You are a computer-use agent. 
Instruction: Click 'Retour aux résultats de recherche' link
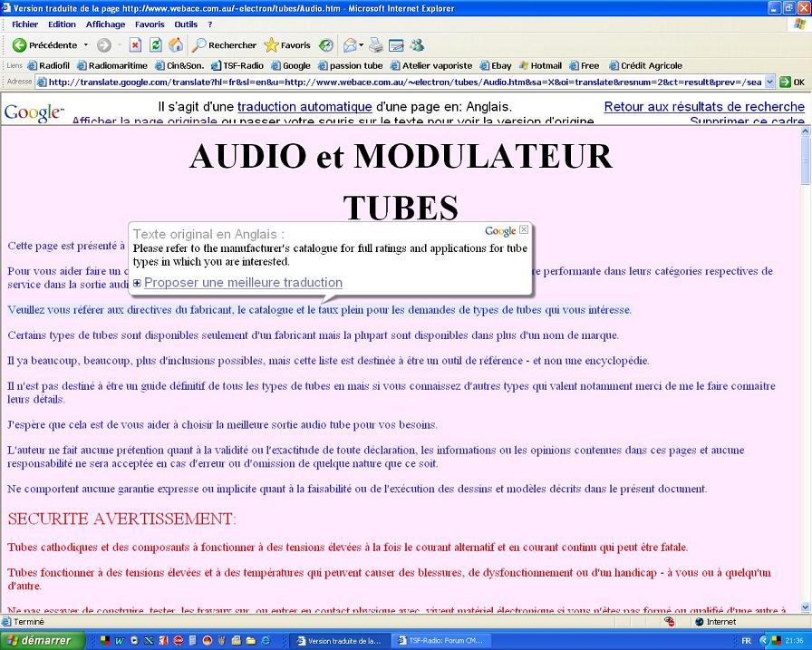[703, 107]
